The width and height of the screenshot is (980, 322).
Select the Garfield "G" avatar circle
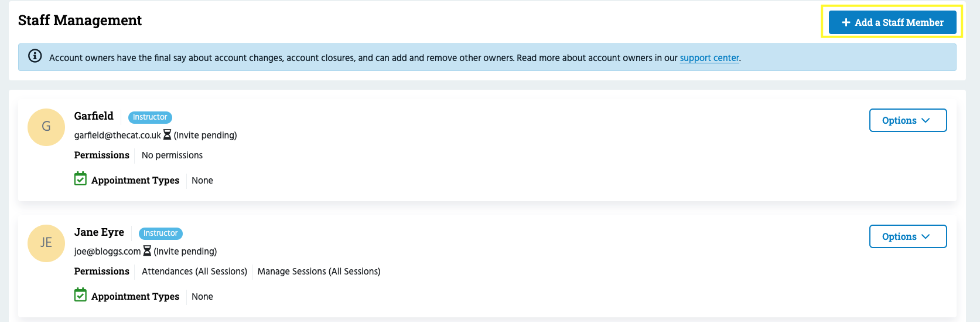tap(46, 127)
